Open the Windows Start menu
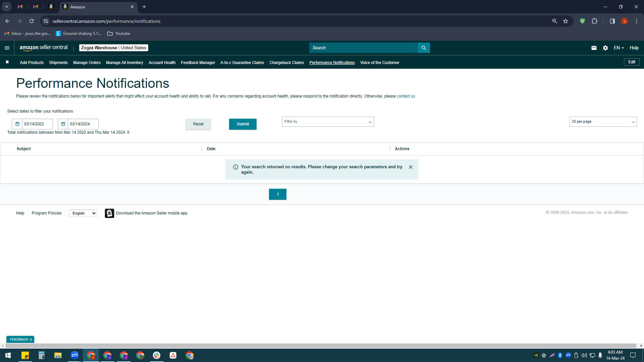The image size is (644, 362). coord(8,355)
